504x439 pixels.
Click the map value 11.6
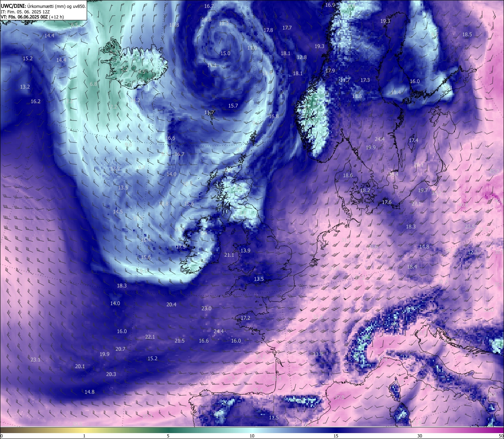(357, 96)
